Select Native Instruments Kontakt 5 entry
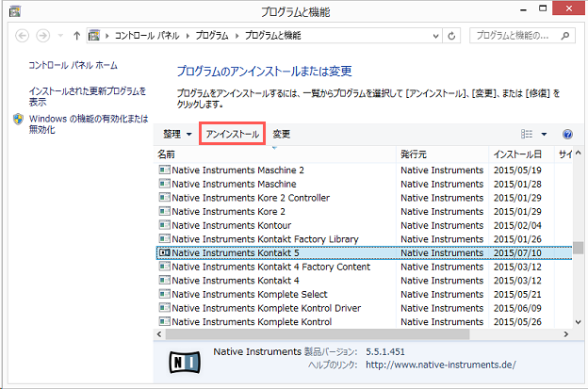This screenshot has height=389, width=588. (363, 253)
